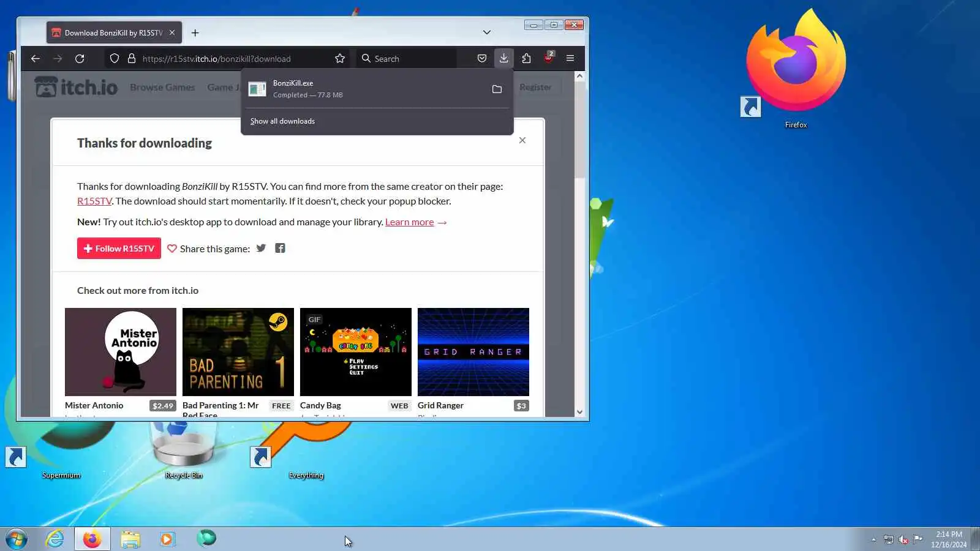Choose Show all downloads

(x=282, y=121)
